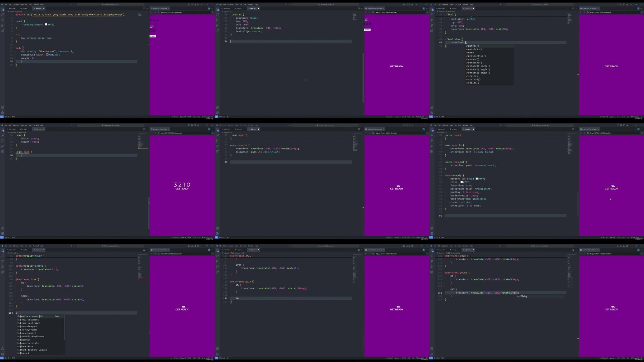
Task: Click remote indicator in the @import window status bar
Action: point(2,117)
